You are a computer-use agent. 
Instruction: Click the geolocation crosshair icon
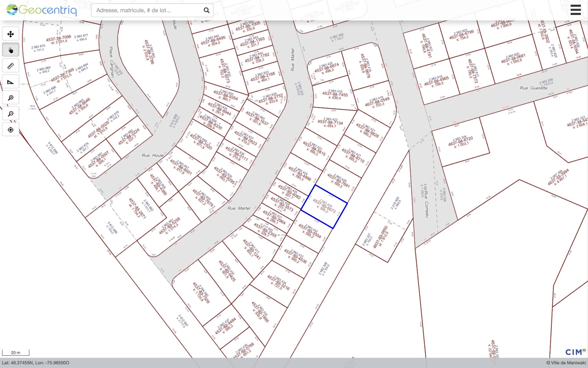pos(10,129)
